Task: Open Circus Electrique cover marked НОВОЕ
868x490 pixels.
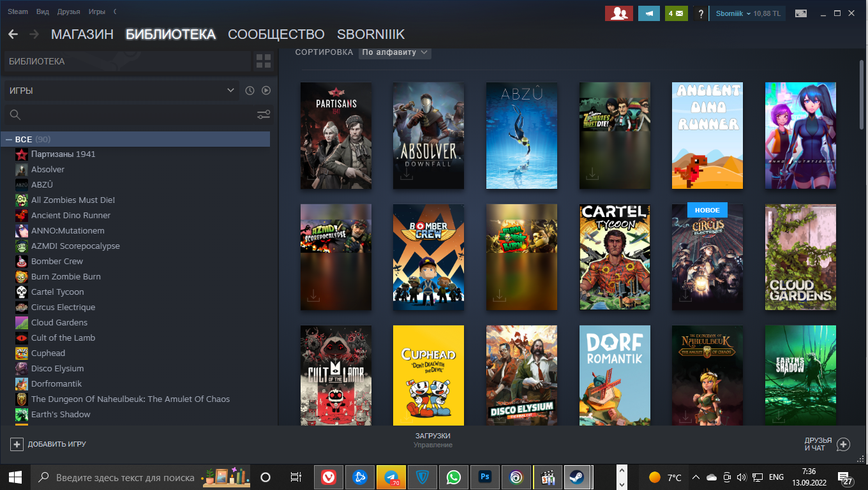Action: [x=707, y=257]
